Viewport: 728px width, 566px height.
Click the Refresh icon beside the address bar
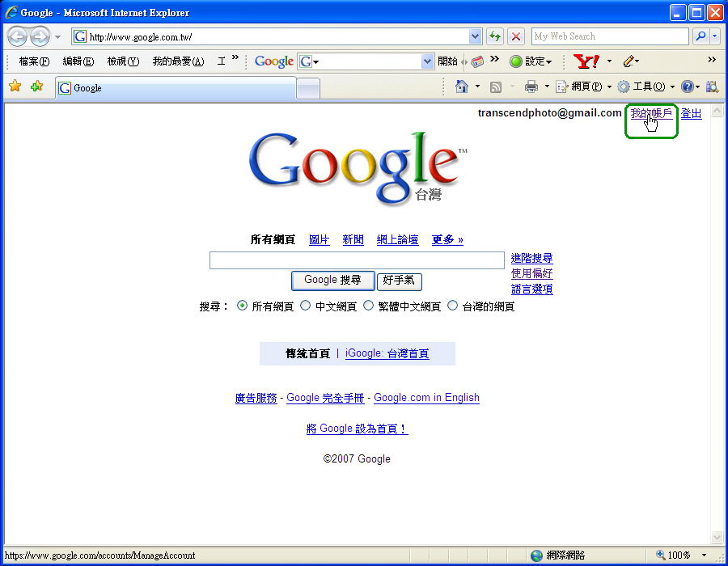click(495, 36)
